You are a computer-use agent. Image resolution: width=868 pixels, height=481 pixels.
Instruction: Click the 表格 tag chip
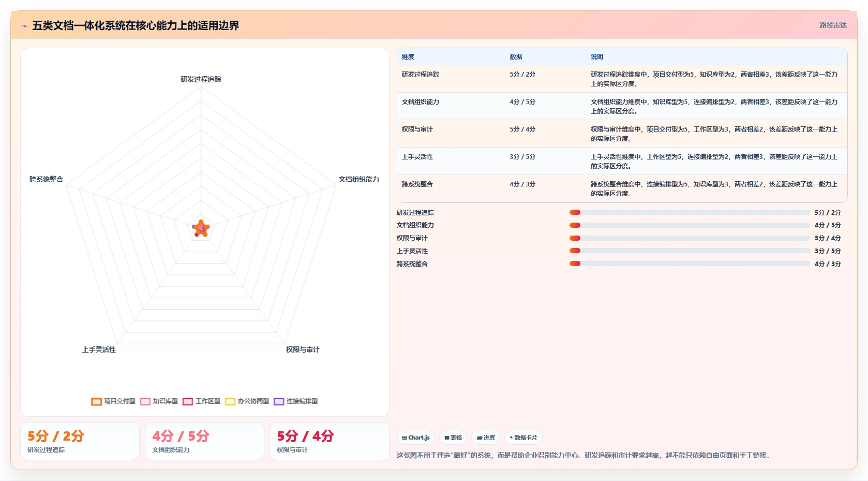453,438
